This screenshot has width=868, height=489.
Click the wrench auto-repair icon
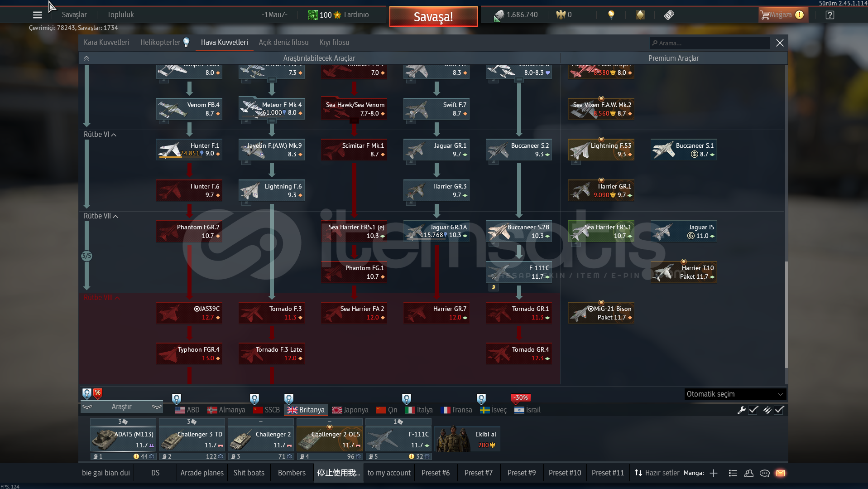click(x=741, y=410)
